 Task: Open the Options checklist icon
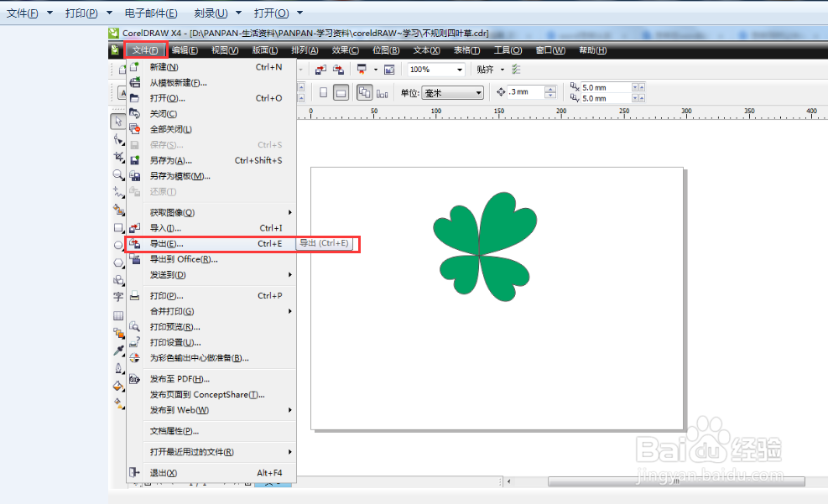coord(516,69)
